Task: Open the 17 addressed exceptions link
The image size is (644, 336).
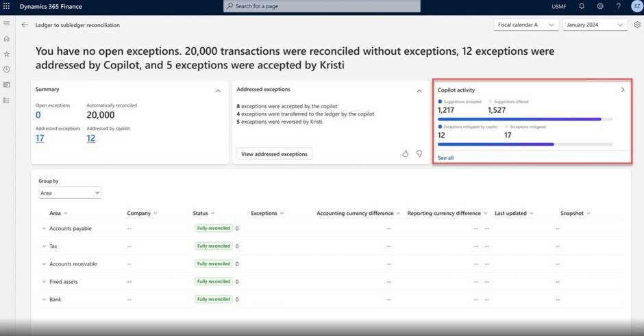Action: tap(40, 138)
